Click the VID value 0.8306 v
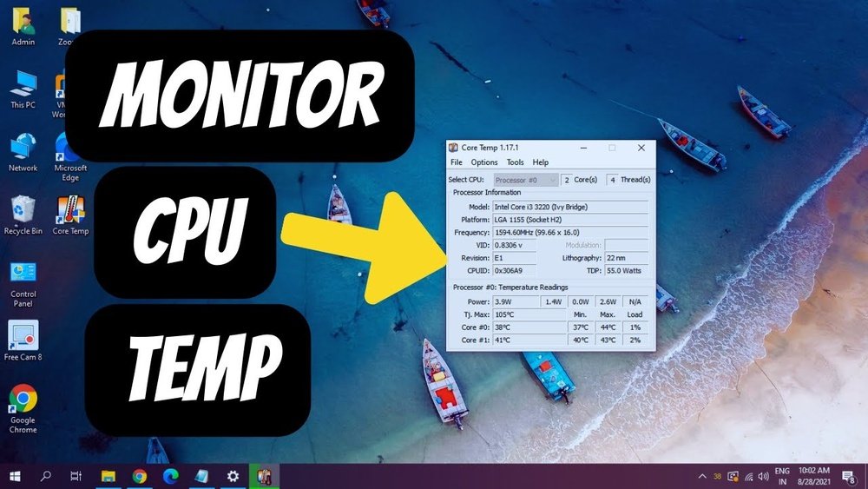The width and height of the screenshot is (868, 489). (515, 245)
